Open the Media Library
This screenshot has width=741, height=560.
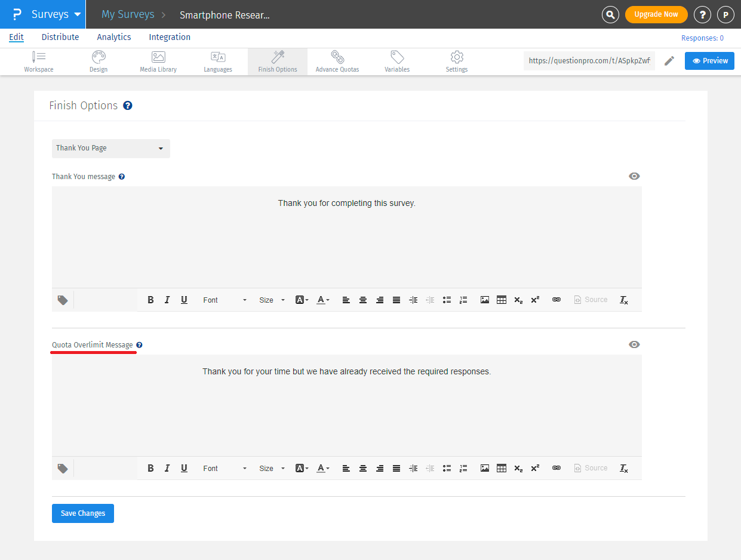click(x=158, y=61)
